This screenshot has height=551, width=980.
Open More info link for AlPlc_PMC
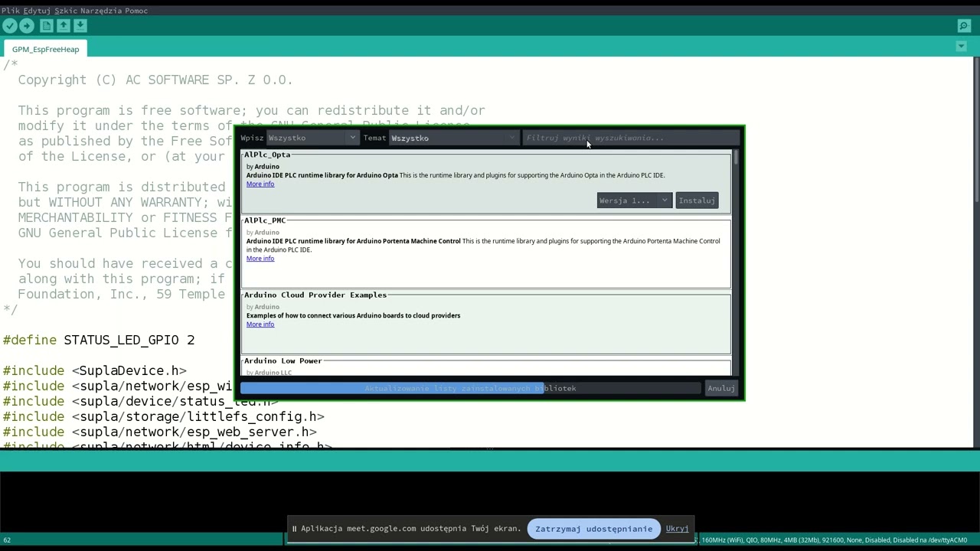tap(260, 259)
